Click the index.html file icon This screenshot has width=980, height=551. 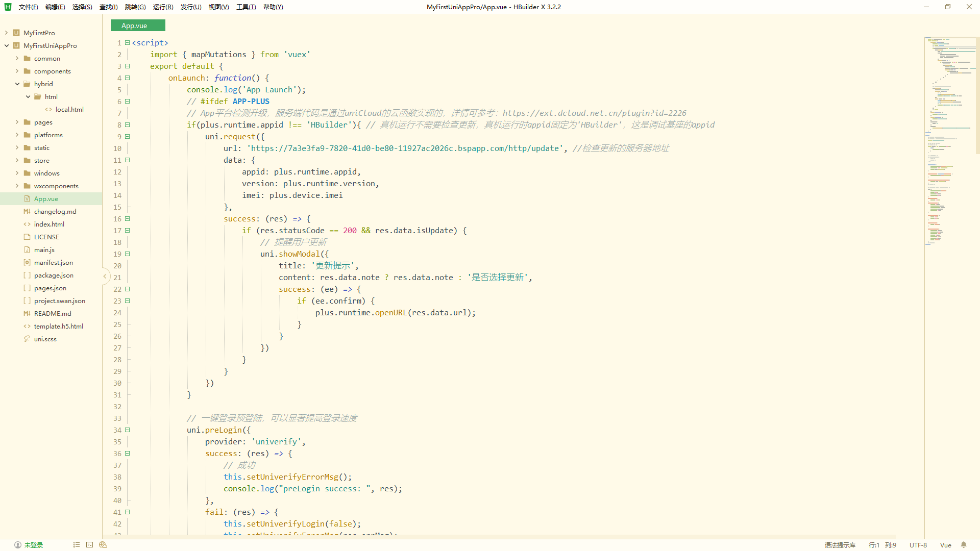tap(27, 224)
